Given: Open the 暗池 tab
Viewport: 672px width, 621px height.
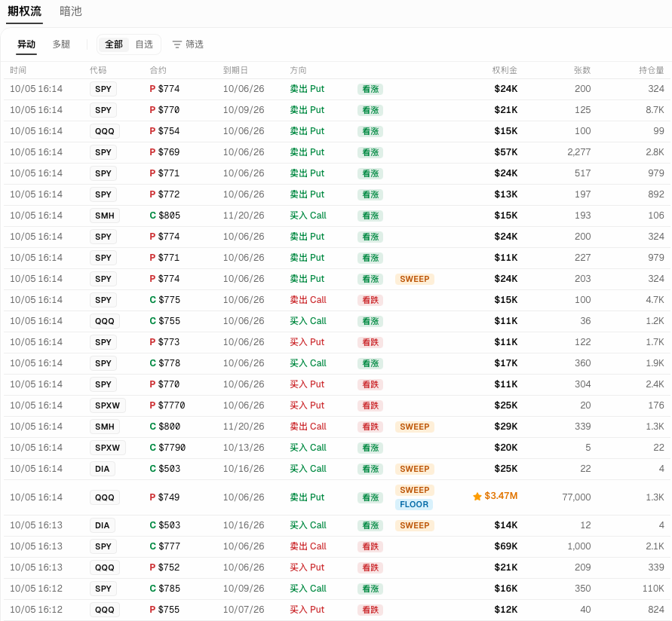Looking at the screenshot, I should [x=71, y=11].
